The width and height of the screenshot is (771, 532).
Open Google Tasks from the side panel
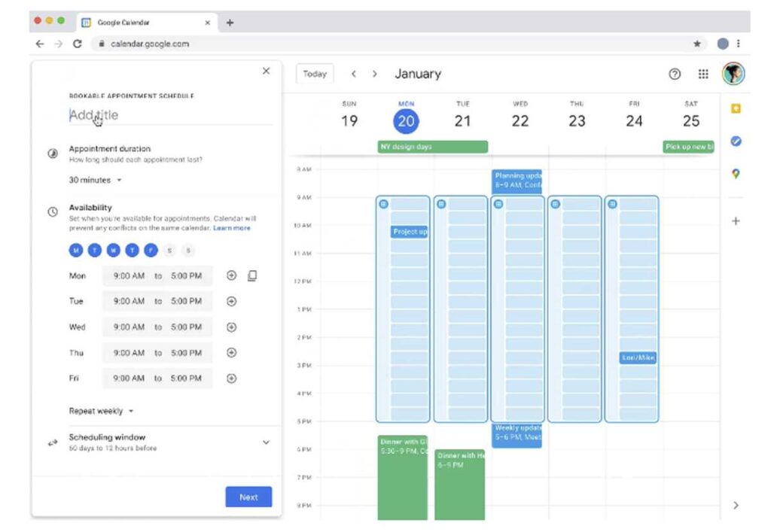736,141
